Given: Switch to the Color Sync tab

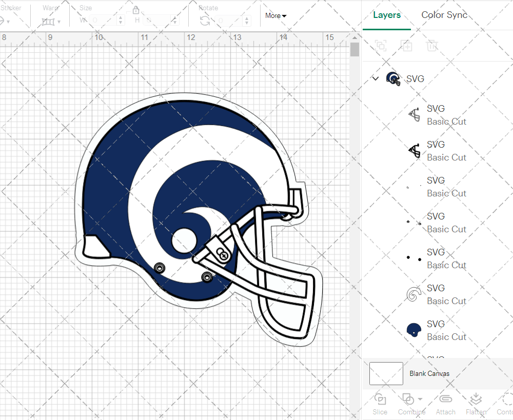Looking at the screenshot, I should [444, 15].
